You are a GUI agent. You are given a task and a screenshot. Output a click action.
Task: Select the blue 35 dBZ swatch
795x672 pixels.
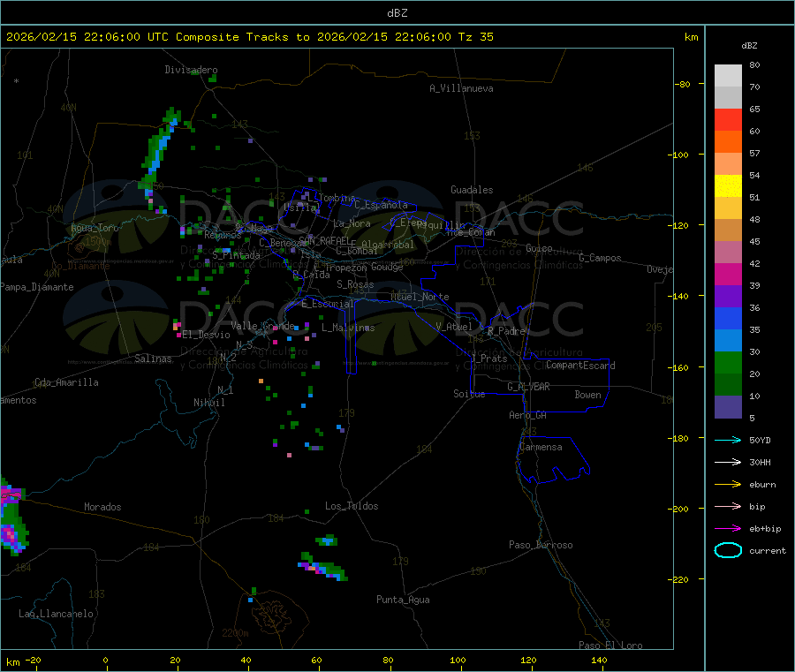(x=728, y=318)
